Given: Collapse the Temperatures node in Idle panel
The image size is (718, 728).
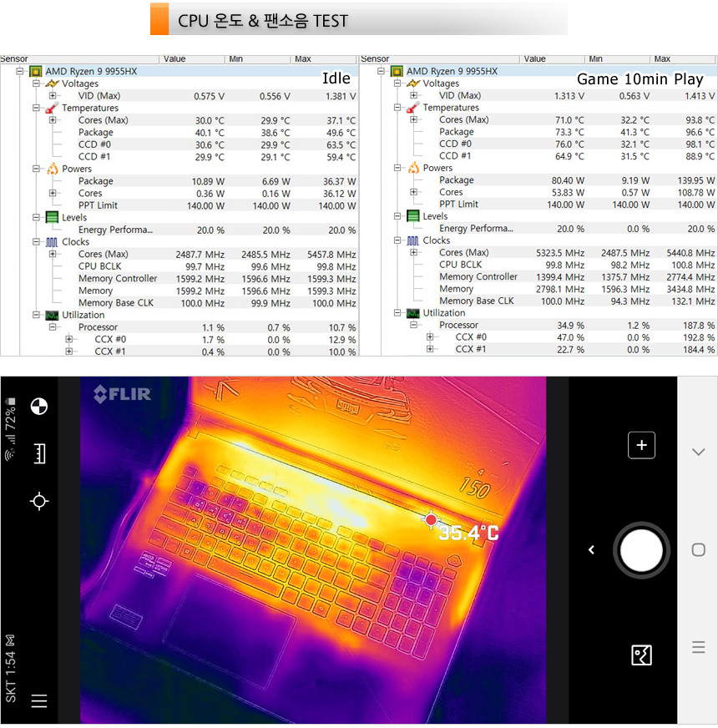Looking at the screenshot, I should click(36, 108).
